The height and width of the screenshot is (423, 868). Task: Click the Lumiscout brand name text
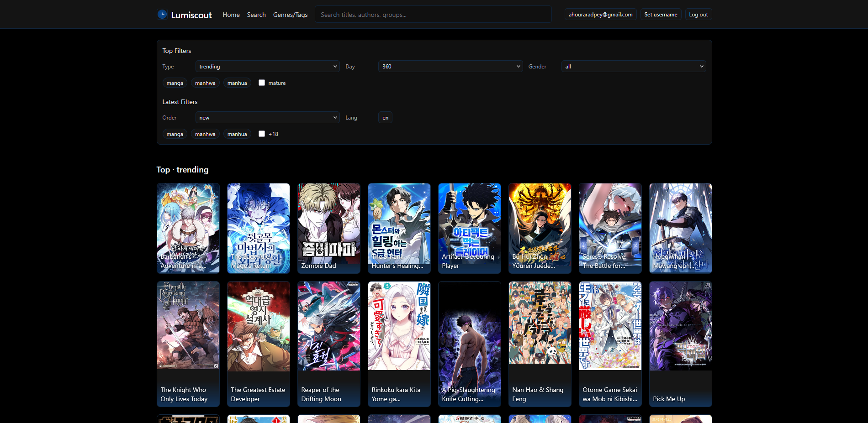[191, 15]
